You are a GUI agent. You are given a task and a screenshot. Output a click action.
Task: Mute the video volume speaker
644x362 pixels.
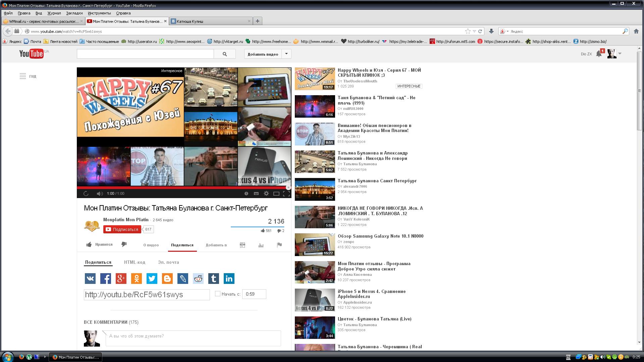100,193
